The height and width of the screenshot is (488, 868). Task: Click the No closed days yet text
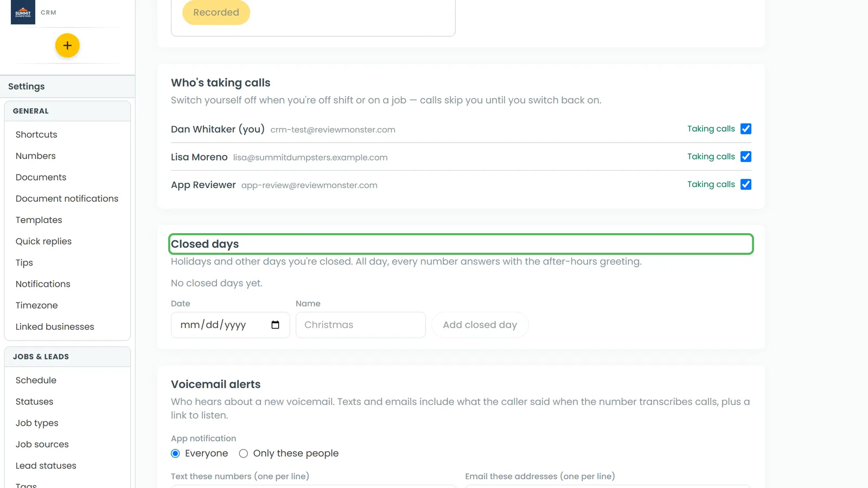[x=217, y=283]
